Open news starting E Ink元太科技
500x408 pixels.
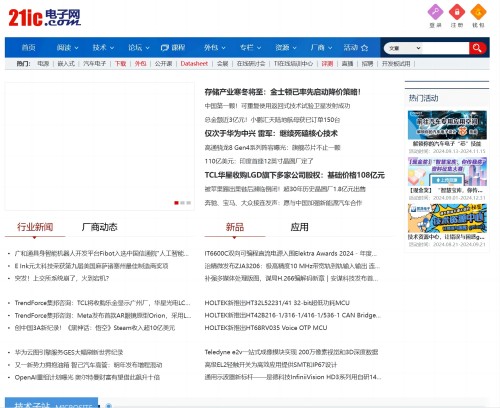(x=91, y=266)
